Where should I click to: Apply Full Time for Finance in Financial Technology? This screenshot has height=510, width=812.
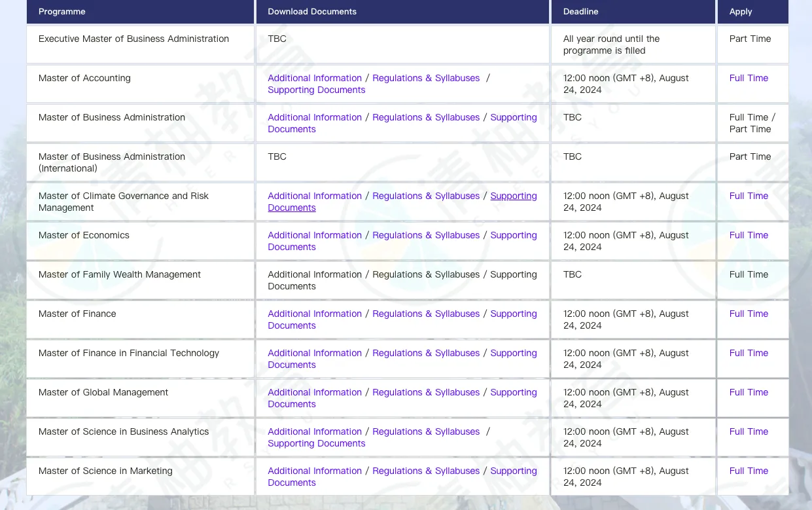(x=749, y=353)
